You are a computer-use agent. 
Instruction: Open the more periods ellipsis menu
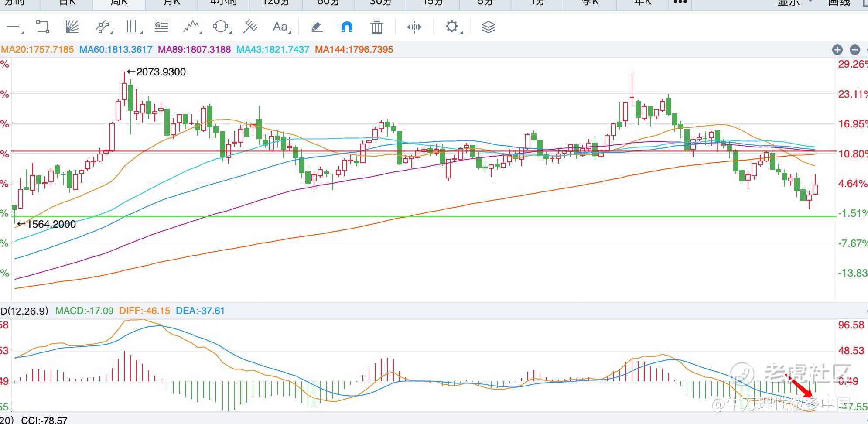(680, 3)
